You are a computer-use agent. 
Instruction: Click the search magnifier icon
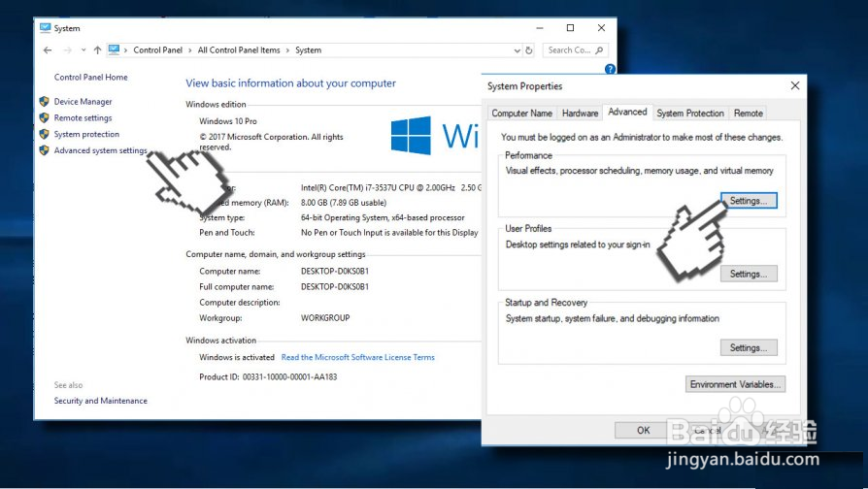click(599, 50)
